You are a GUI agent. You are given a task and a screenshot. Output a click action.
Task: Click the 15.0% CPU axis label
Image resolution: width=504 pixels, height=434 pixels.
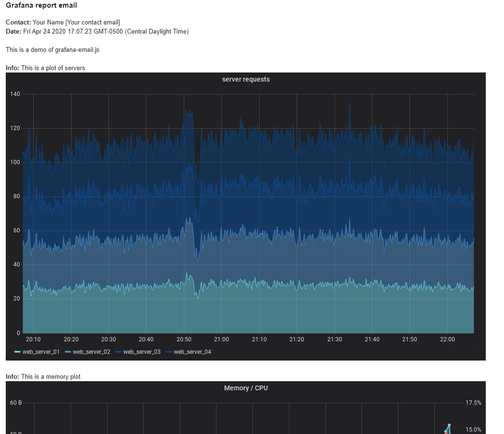[x=473, y=430]
